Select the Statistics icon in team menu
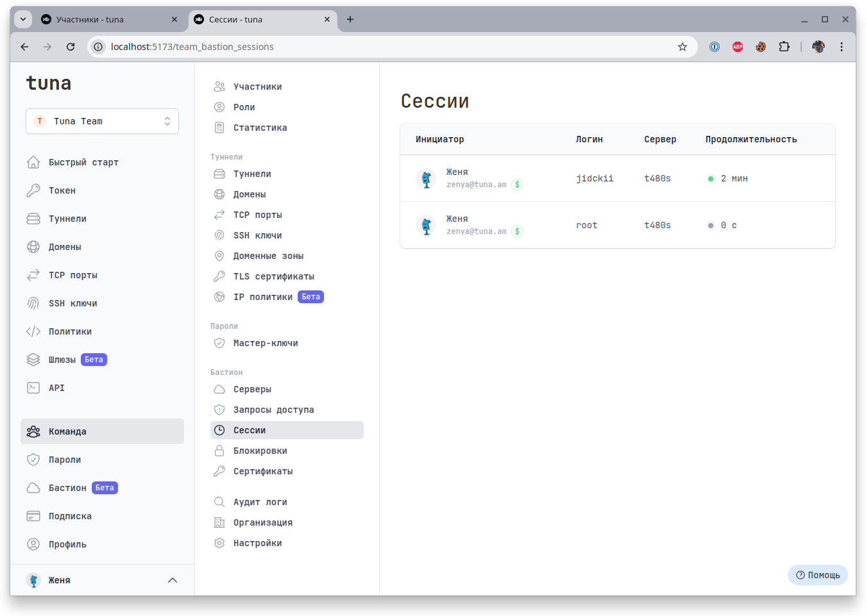The width and height of the screenshot is (866, 616). pos(219,128)
